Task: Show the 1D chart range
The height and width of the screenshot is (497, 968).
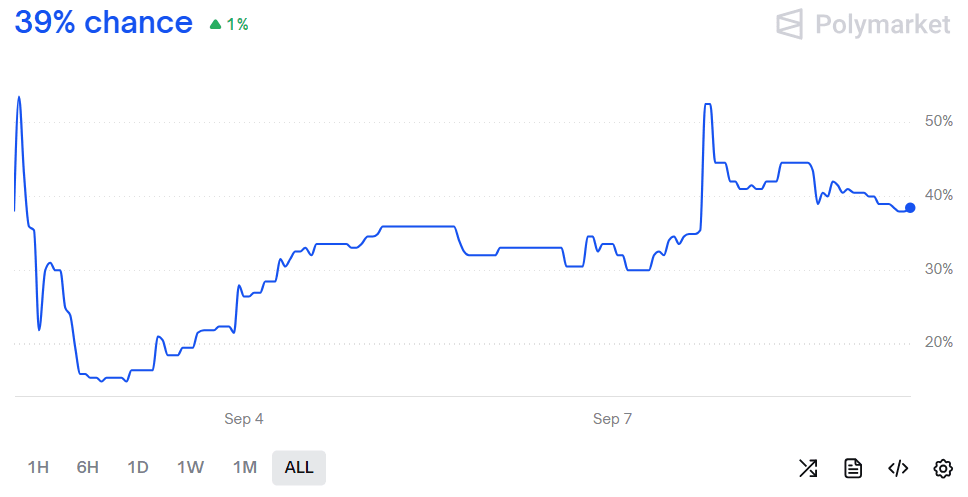Action: pos(138,467)
